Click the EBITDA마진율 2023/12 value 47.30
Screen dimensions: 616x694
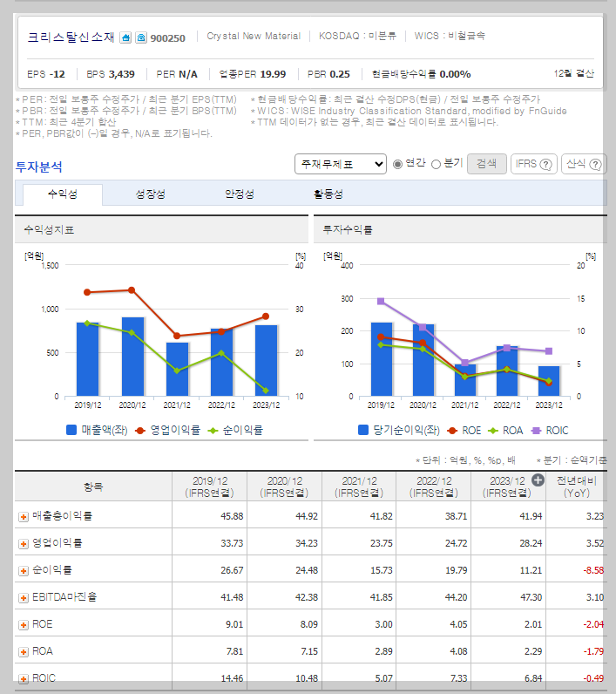click(531, 597)
